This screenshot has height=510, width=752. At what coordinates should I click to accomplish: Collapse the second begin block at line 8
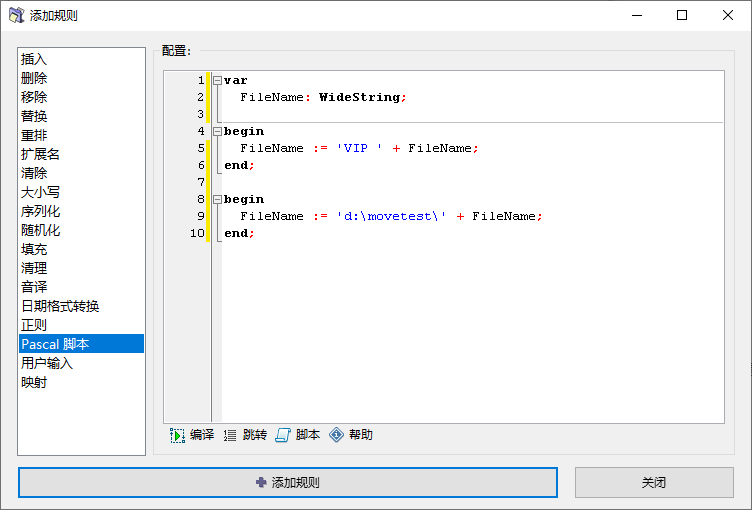click(217, 199)
